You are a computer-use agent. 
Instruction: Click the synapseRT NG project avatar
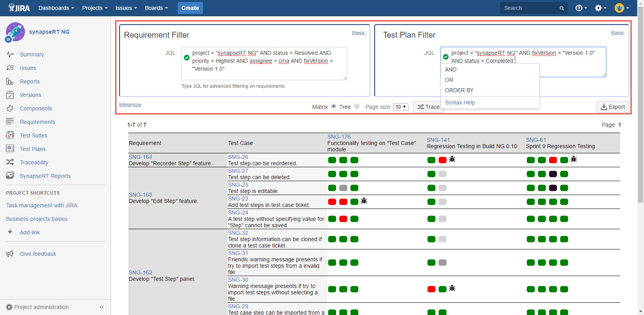pos(15,32)
